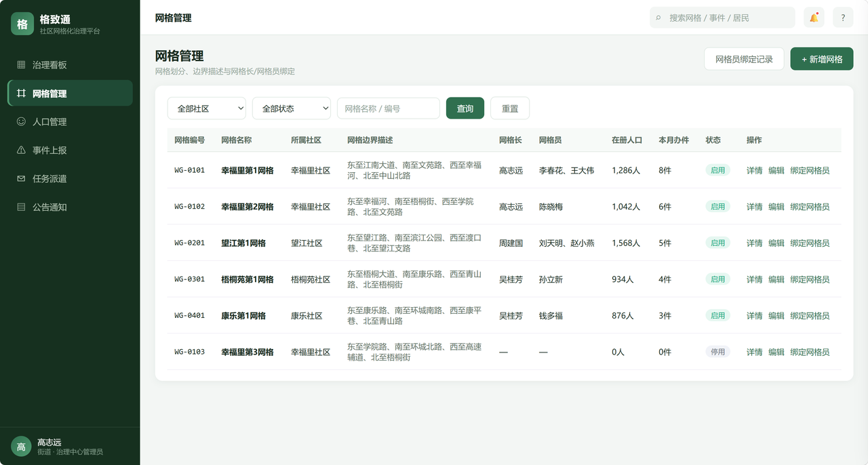Click grid member 陈晓梅

[551, 207]
